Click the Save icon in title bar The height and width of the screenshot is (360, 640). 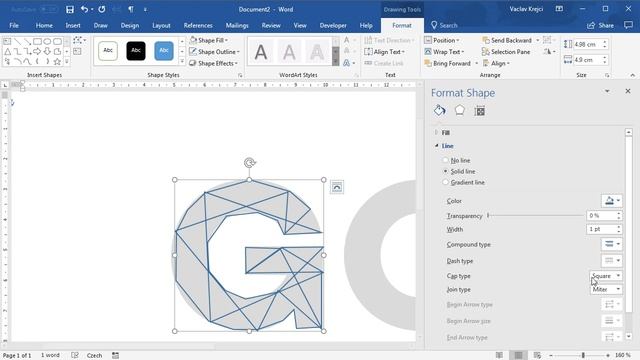pos(70,9)
